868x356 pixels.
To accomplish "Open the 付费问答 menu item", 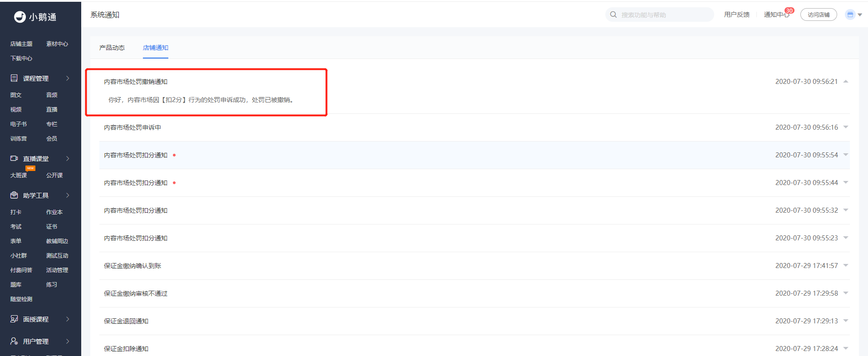I will click(21, 270).
